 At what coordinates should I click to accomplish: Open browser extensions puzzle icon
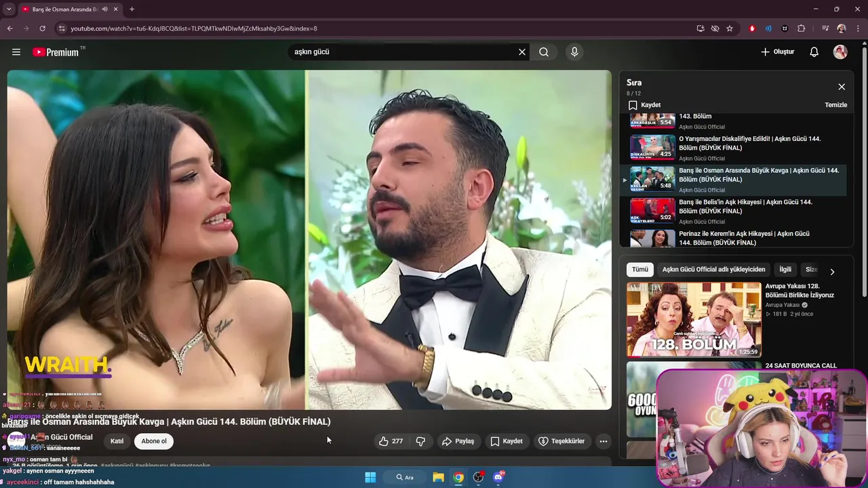click(802, 28)
